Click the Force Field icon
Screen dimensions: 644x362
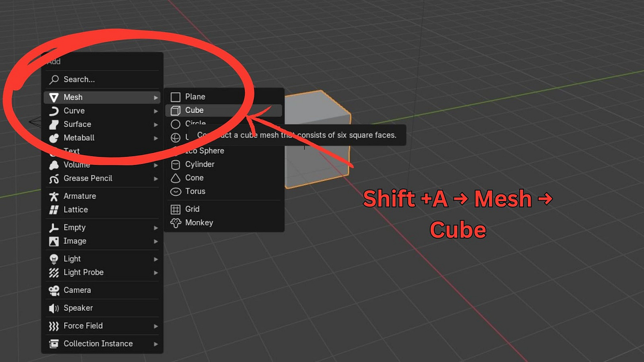pyautogui.click(x=54, y=326)
